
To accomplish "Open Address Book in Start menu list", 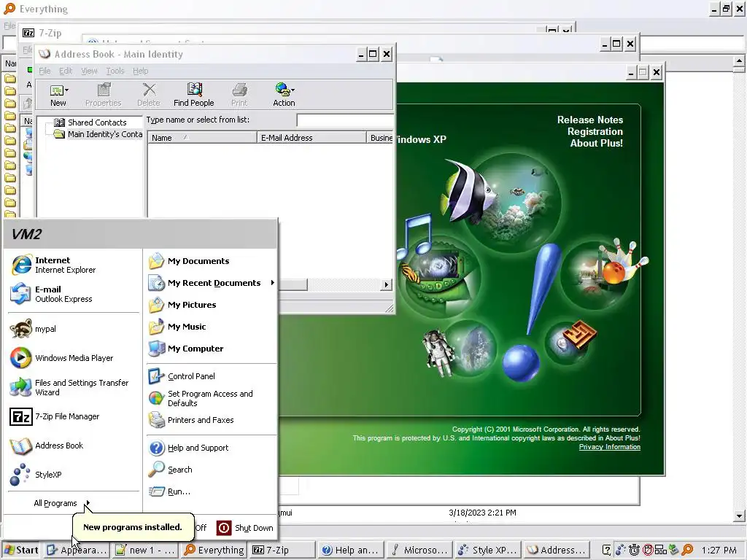I will tap(74, 446).
